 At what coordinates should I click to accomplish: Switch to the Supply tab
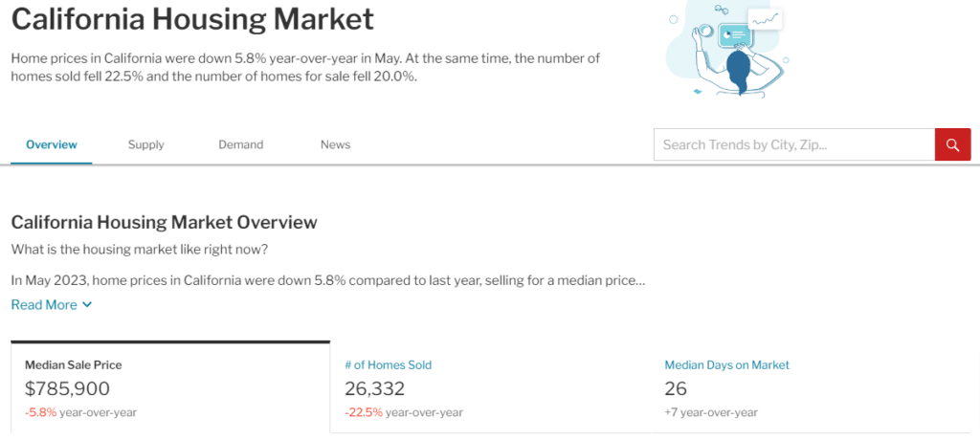point(146,145)
